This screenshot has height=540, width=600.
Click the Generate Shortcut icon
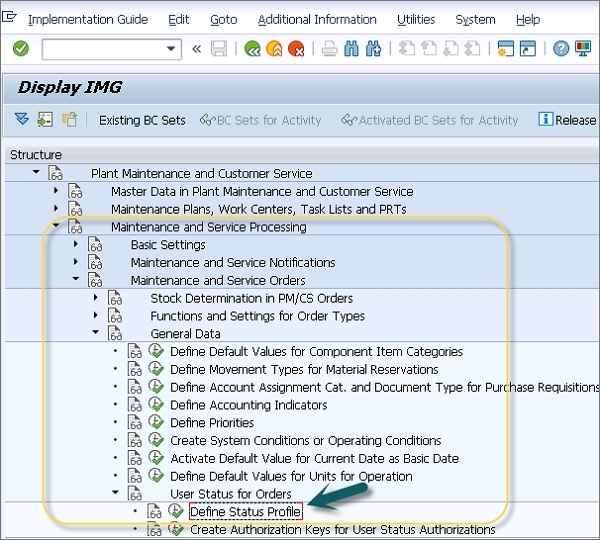pyautogui.click(x=528, y=49)
